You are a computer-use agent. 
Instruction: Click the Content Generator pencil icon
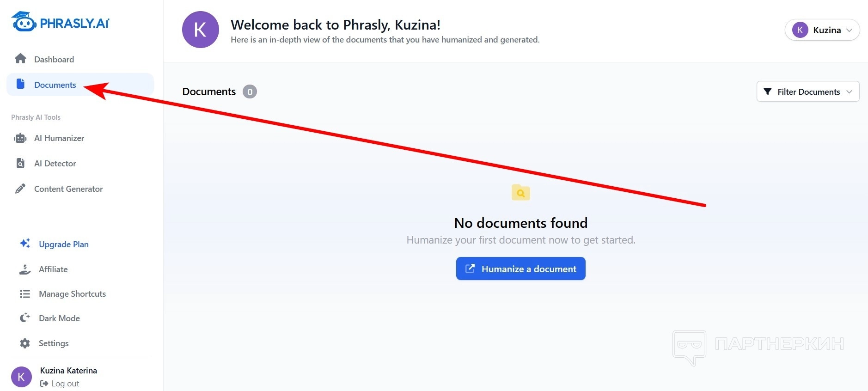[20, 189]
